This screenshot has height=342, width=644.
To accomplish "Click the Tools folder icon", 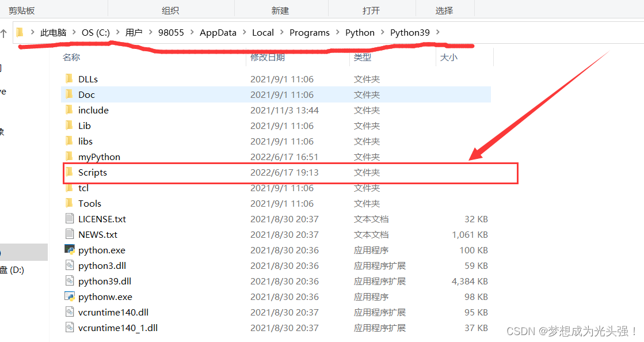I will coord(69,203).
